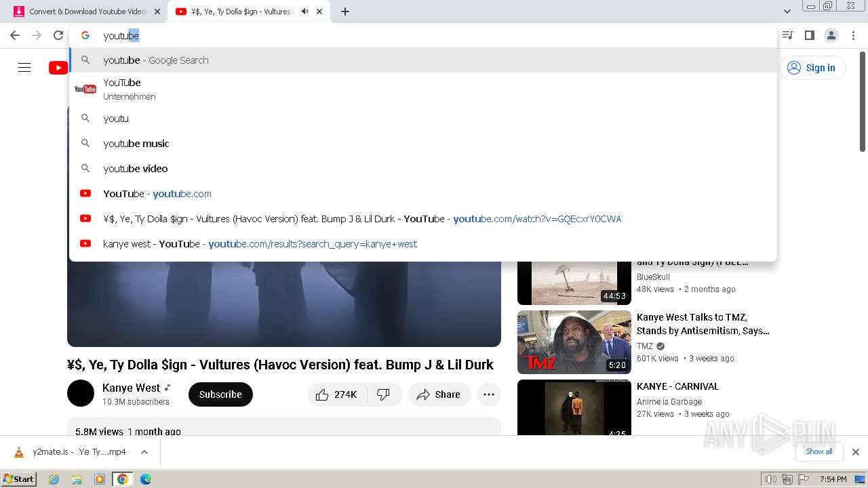Image resolution: width=868 pixels, height=488 pixels.
Task: Click the video title text
Action: pyautogui.click(x=280, y=365)
